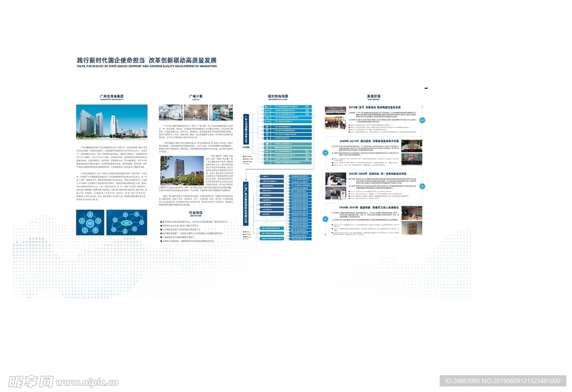The width and height of the screenshot is (572, 392).
Task: Open the old device photo at bottom right
Action: click(x=412, y=228)
